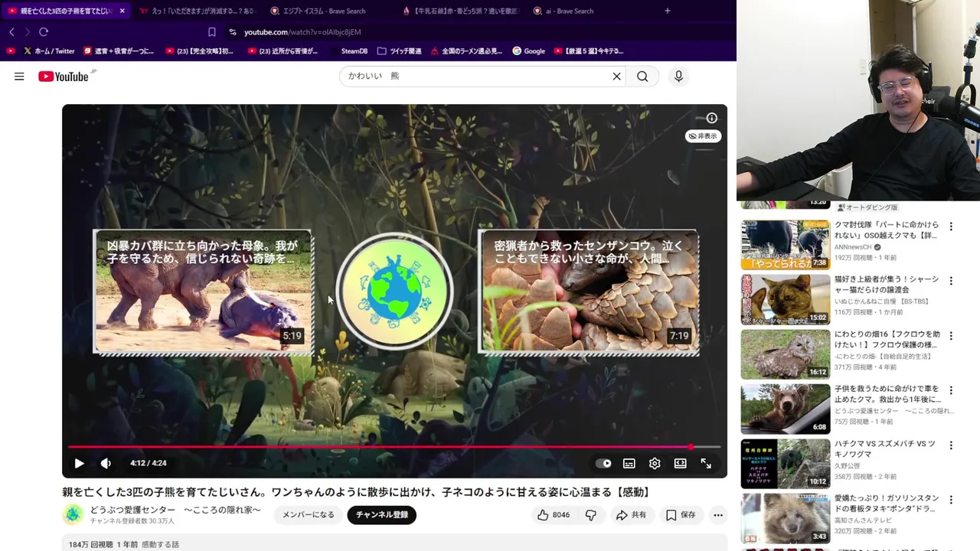Open the owl にわとりの畑16 sidebar thumbnail
This screenshot has width=980, height=551.
pos(786,354)
